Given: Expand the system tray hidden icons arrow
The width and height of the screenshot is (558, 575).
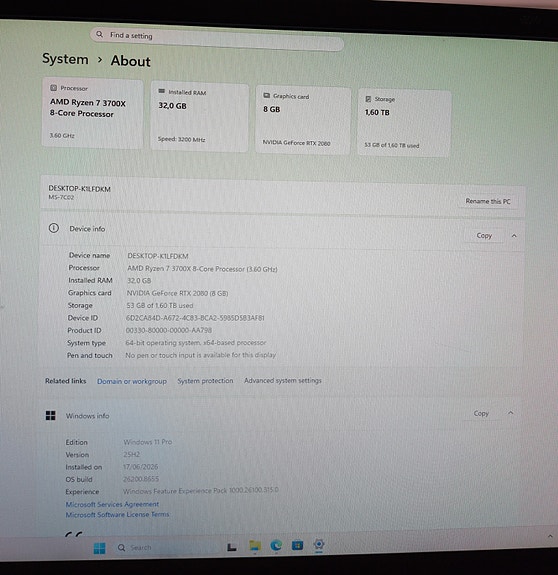Looking at the screenshot, I should tap(550, 536).
